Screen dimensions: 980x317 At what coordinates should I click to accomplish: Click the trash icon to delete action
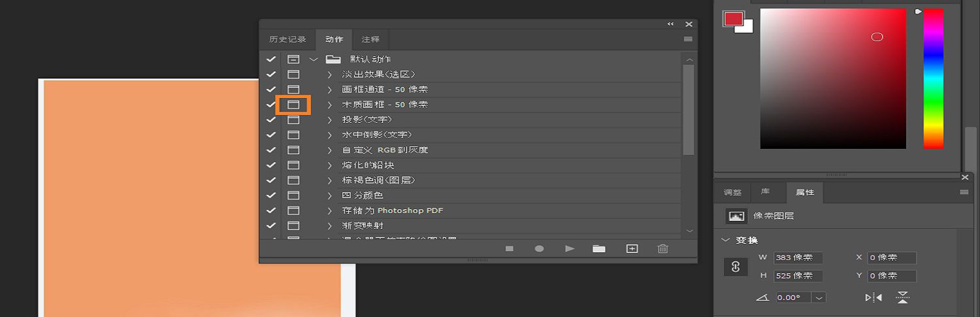663,249
